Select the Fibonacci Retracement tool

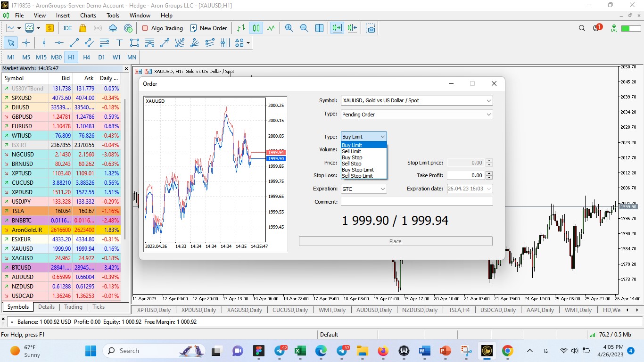pos(104,43)
